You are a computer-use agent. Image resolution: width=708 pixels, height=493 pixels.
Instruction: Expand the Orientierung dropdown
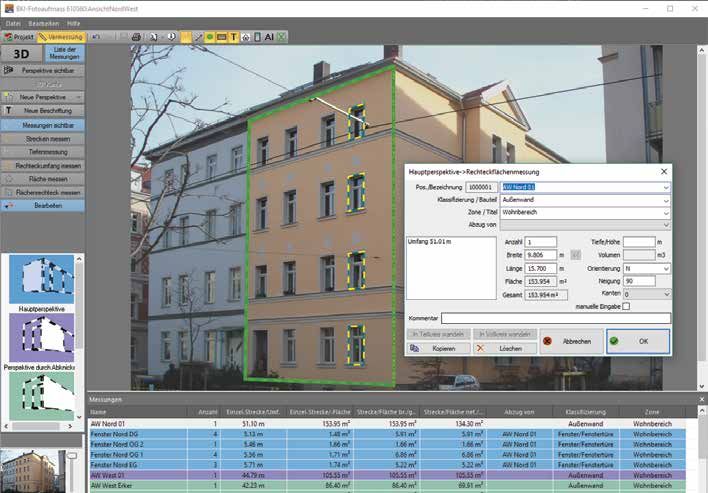665,268
